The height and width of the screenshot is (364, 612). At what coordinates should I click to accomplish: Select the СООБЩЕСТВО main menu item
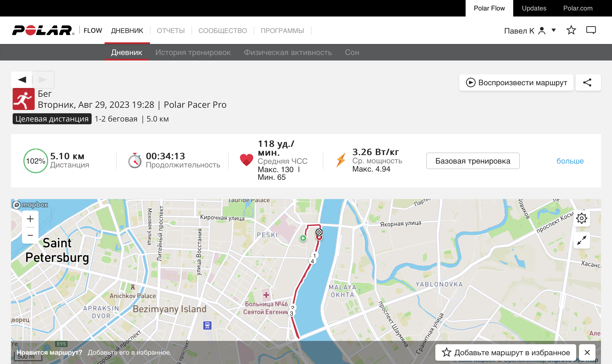coord(223,31)
